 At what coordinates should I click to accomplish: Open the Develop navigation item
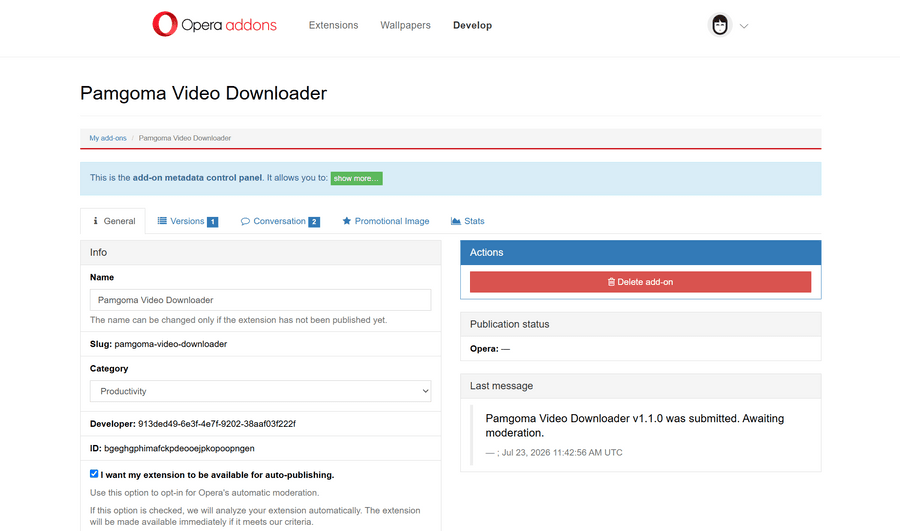pyautogui.click(x=472, y=25)
